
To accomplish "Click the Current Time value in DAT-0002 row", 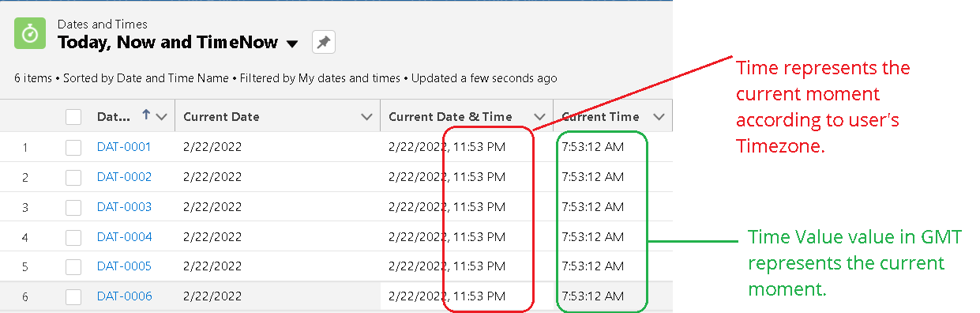I will [592, 177].
